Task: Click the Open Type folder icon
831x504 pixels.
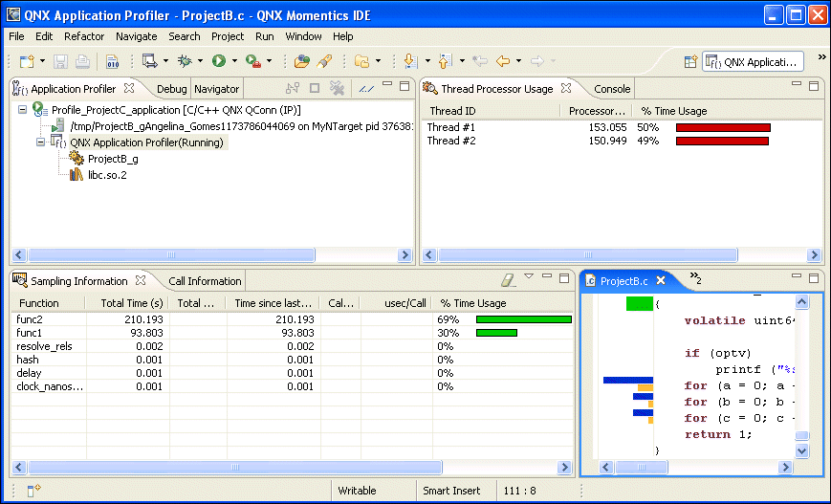Action: pos(301,61)
